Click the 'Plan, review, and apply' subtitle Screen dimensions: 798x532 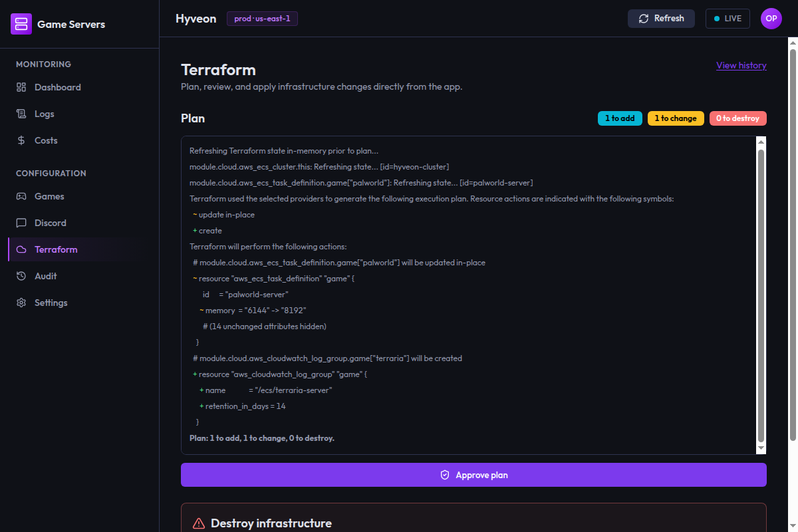[321, 87]
